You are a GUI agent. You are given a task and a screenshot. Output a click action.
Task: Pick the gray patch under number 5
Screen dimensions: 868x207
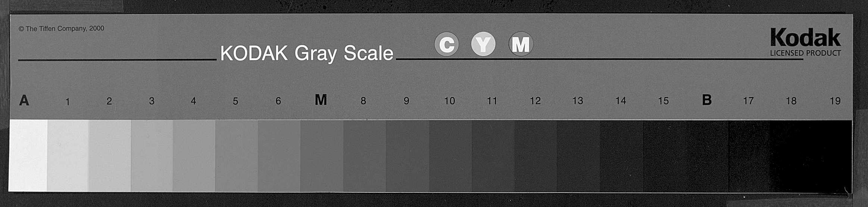tap(237, 155)
